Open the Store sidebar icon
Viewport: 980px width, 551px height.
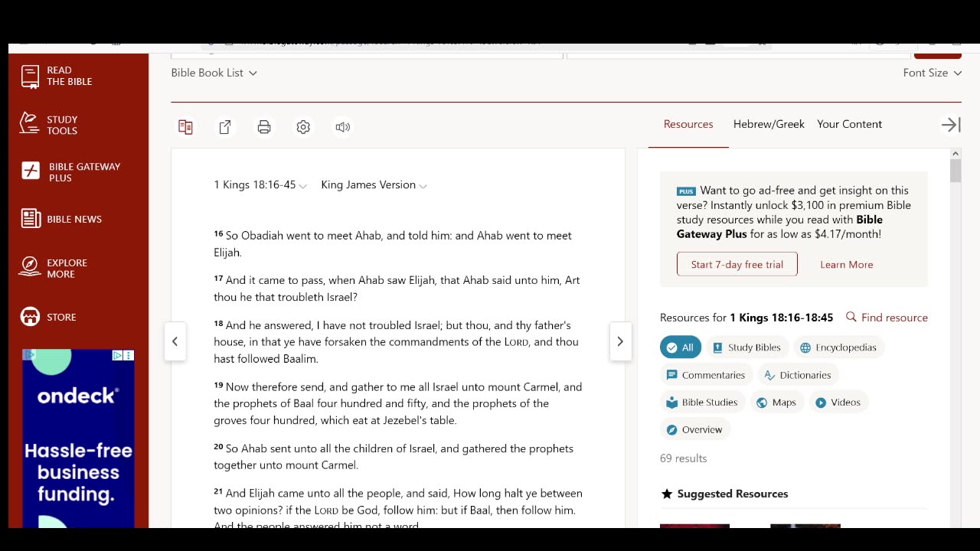point(30,317)
